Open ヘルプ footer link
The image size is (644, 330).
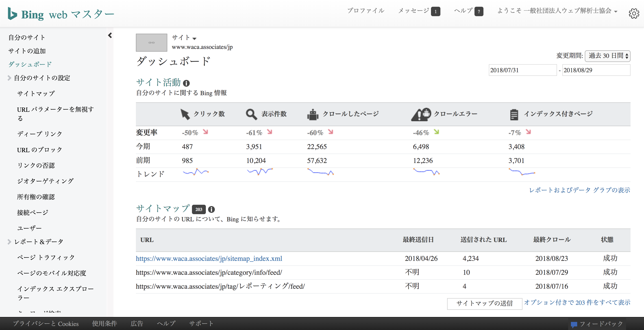(x=166, y=324)
